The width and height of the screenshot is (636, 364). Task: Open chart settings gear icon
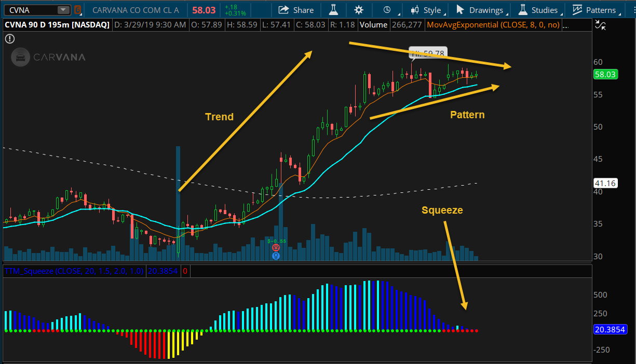pyautogui.click(x=359, y=10)
